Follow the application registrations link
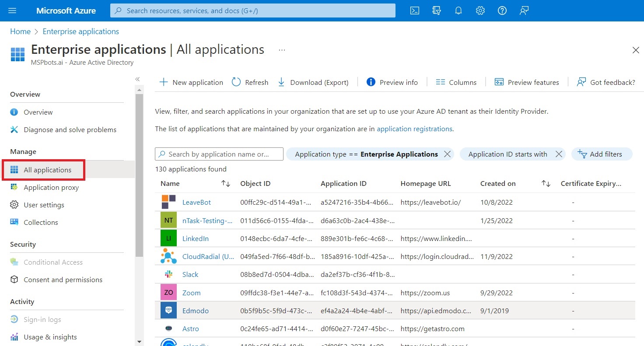This screenshot has width=644, height=346. [414, 129]
